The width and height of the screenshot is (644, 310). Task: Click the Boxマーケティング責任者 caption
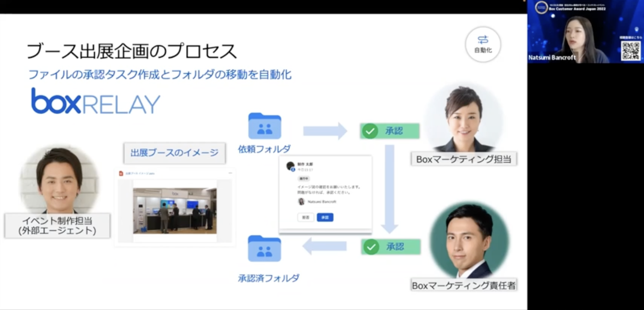464,285
